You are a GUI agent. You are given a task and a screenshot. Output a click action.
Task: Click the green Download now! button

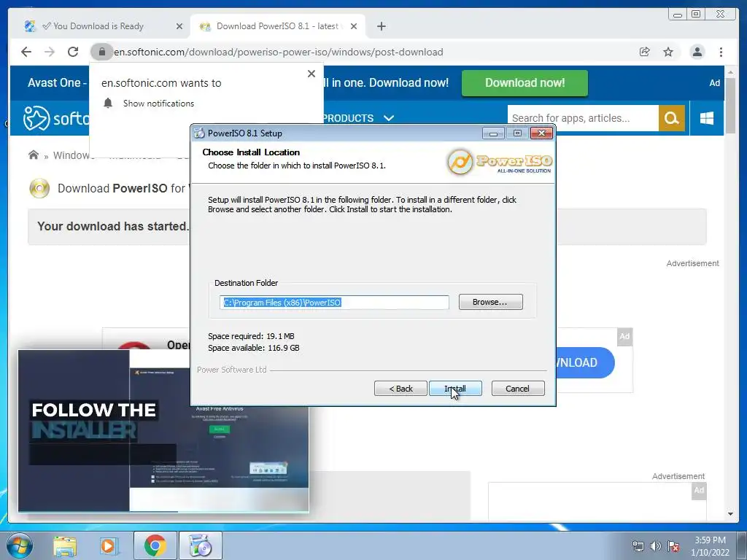[525, 83]
